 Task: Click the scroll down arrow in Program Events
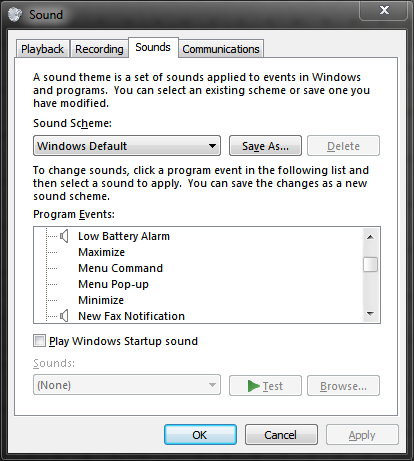pos(370,313)
